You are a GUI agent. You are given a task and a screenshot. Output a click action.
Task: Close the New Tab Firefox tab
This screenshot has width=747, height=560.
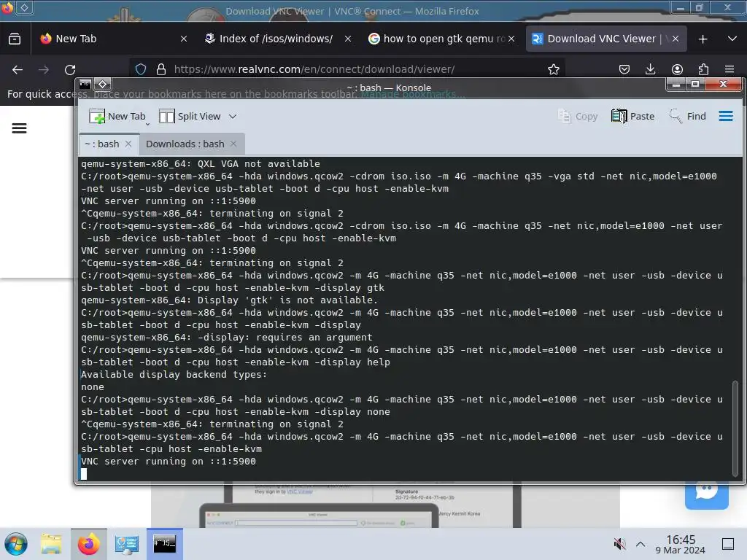coord(184,39)
